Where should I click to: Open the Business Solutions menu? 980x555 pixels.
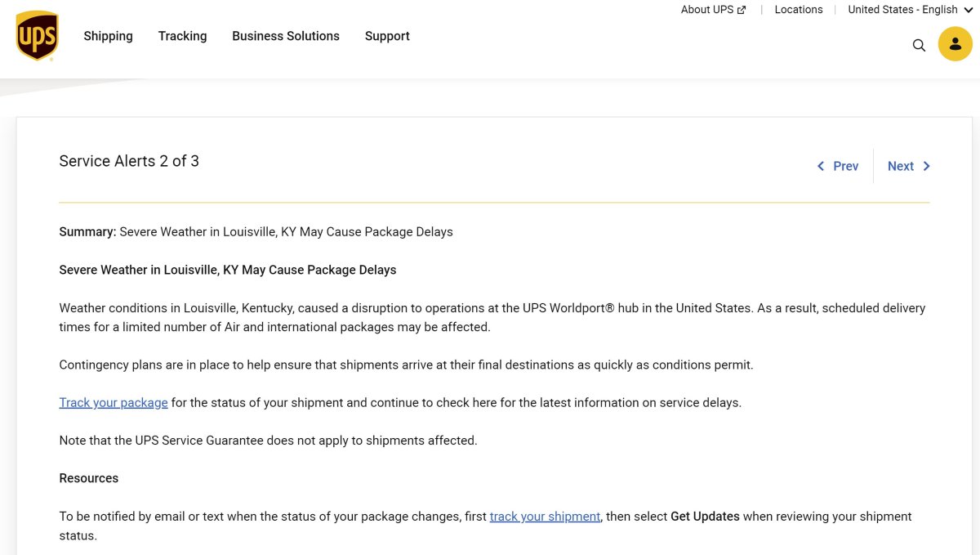coord(286,36)
